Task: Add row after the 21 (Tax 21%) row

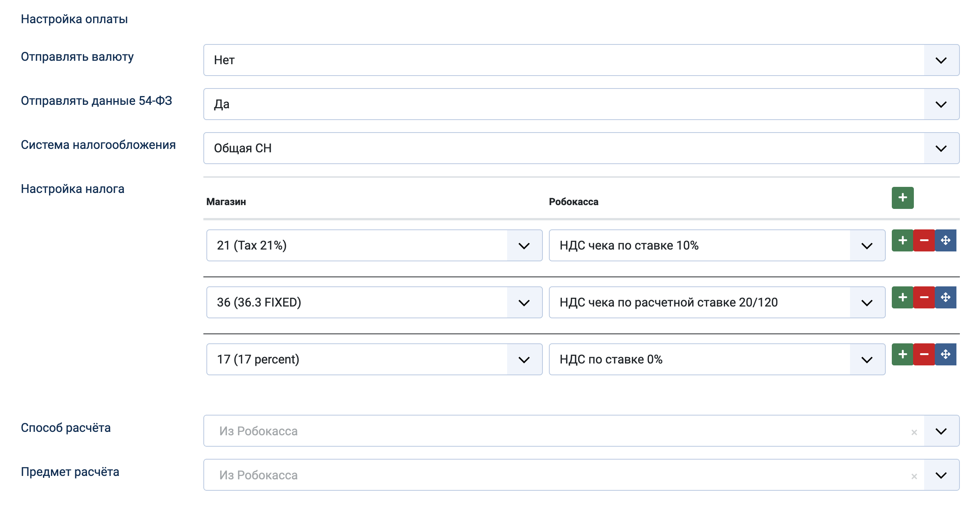Action: tap(902, 240)
